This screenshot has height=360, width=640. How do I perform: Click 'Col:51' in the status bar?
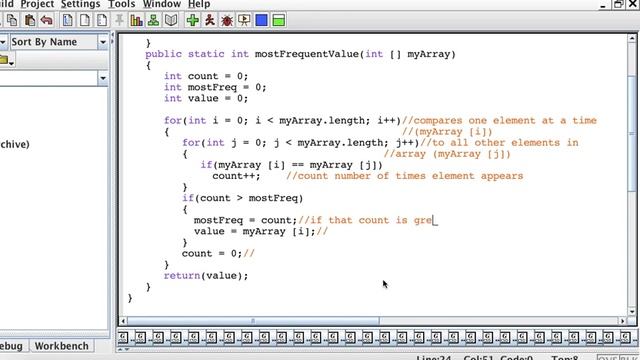tap(478, 358)
